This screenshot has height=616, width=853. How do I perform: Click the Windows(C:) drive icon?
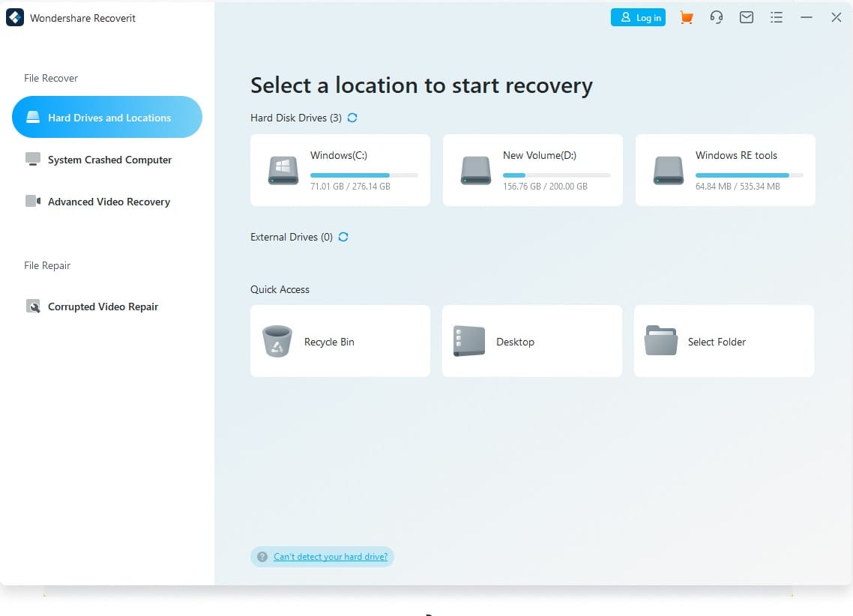point(283,170)
